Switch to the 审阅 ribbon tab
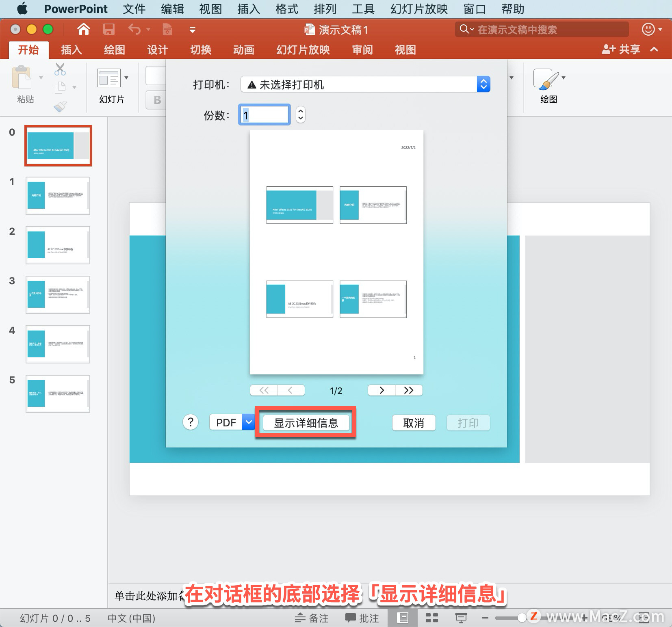This screenshot has height=627, width=672. (362, 50)
